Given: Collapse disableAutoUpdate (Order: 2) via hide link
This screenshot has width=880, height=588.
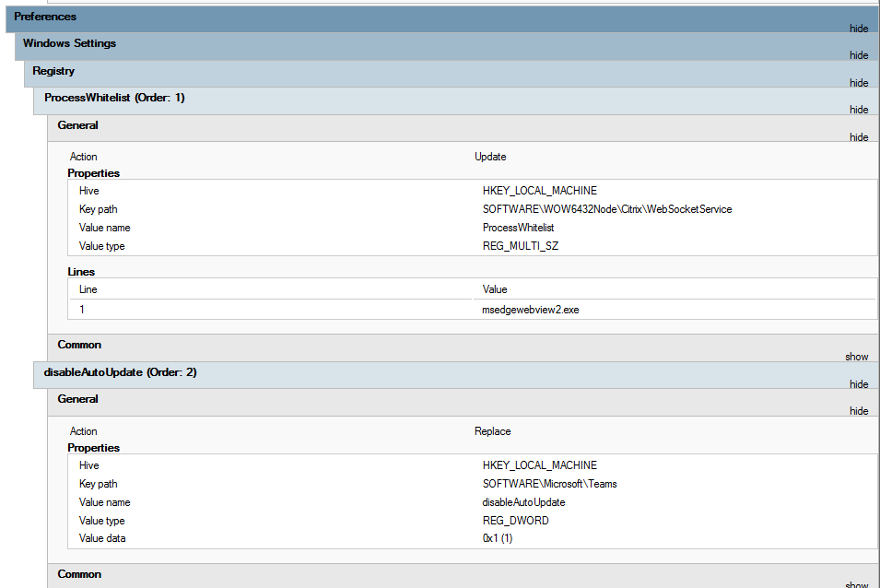Looking at the screenshot, I should [x=859, y=384].
